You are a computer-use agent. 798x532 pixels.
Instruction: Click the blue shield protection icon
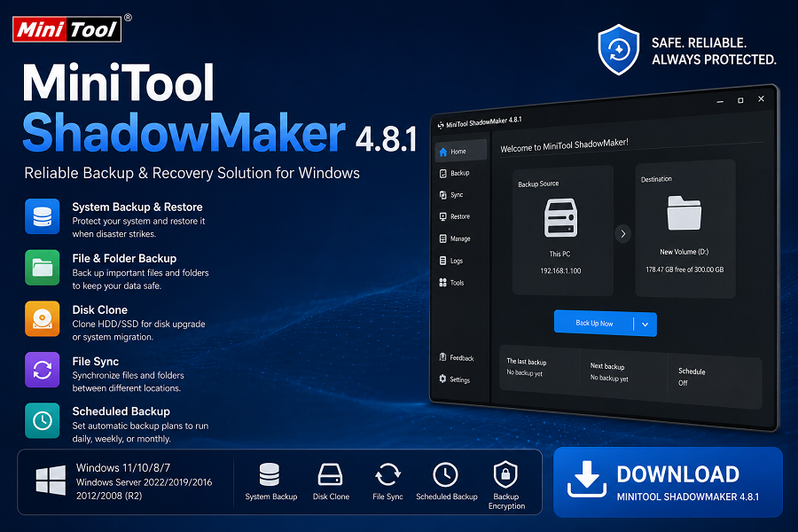618,50
